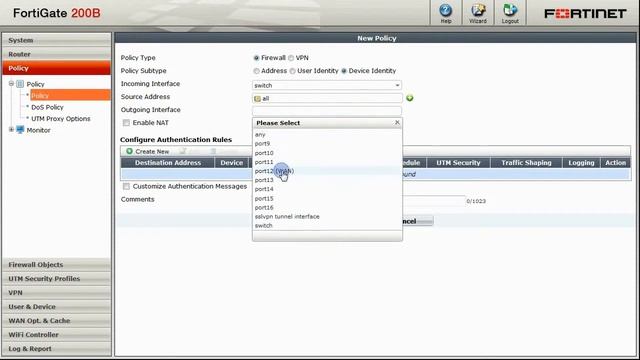Select Monitor tree item
This screenshot has width=640, height=360.
coord(38,130)
